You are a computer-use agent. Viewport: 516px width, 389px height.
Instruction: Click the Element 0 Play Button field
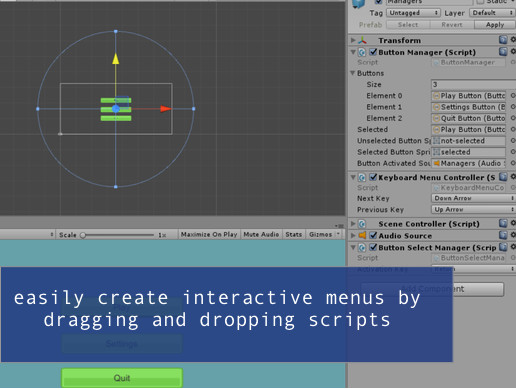tap(469, 96)
